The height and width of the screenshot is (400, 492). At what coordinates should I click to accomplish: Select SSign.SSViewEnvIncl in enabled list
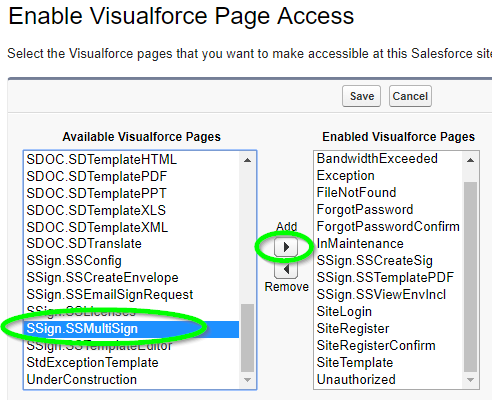click(x=389, y=295)
